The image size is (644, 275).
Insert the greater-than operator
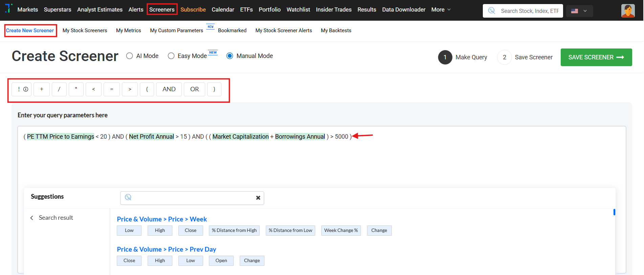point(130,89)
